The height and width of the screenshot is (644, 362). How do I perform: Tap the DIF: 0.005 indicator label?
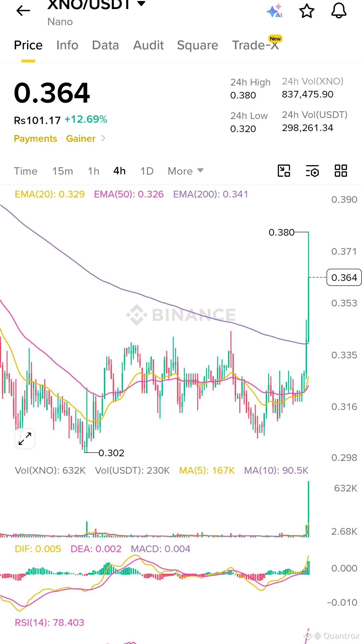38,549
